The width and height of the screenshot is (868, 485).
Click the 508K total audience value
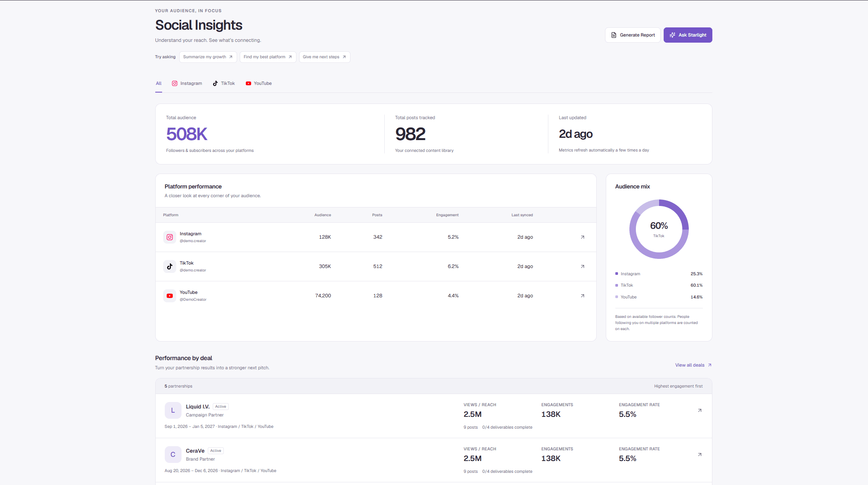pos(186,134)
